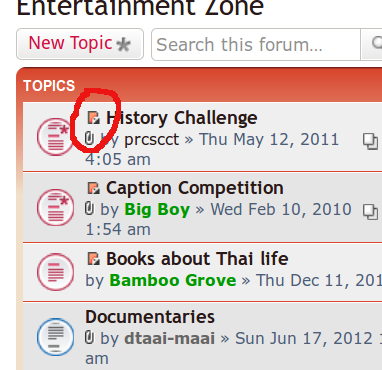
Task: Click the blue Documentaries topic status icon
Action: pyautogui.click(x=55, y=337)
